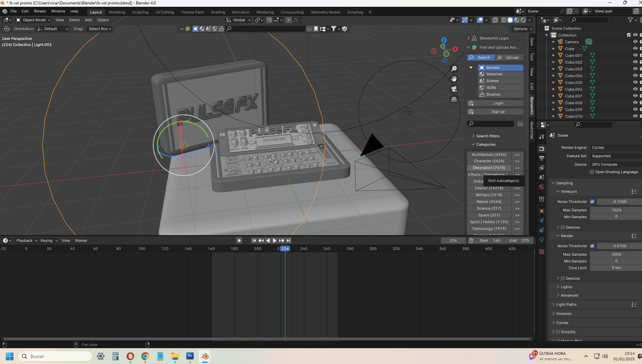Hide the Camera object with eye icon
The image size is (642, 364).
[x=635, y=42]
